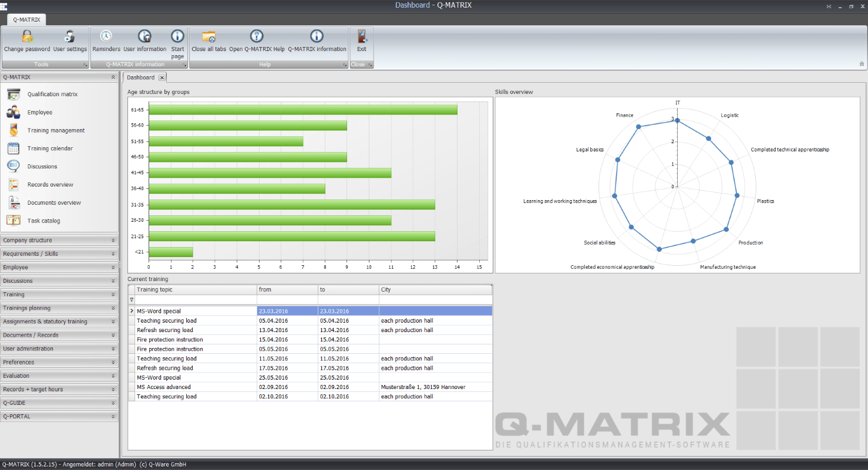Expand the Company structure section

tap(59, 240)
